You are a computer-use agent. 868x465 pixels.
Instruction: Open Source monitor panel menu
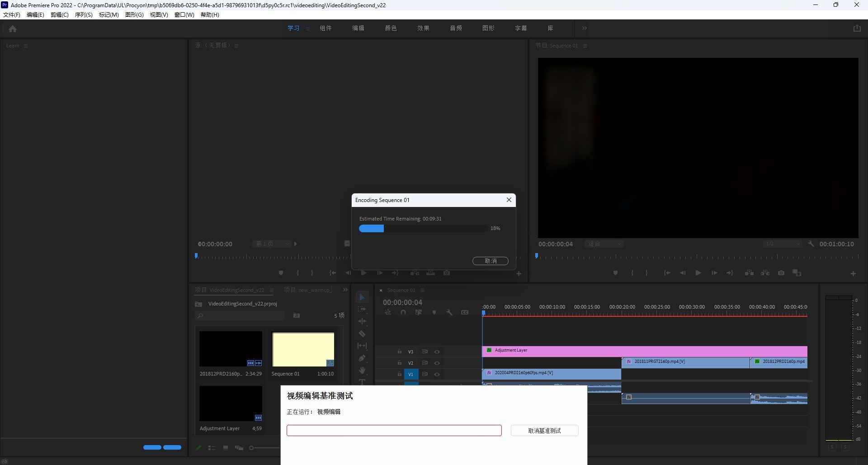click(x=236, y=46)
